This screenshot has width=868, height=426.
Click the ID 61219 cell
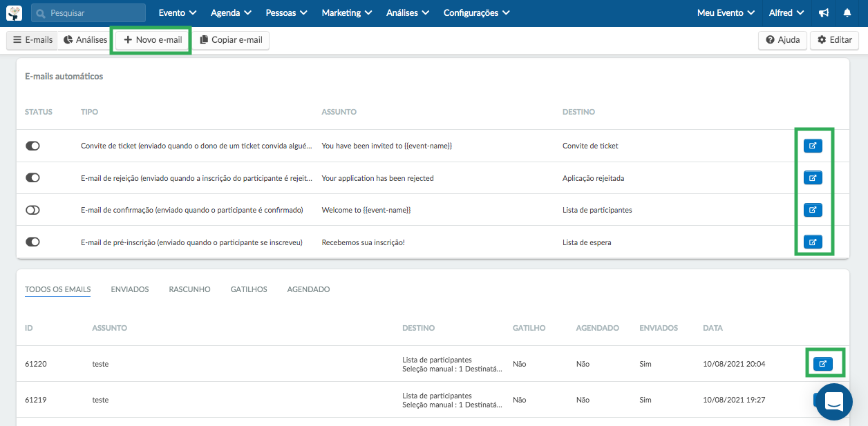tap(36, 400)
